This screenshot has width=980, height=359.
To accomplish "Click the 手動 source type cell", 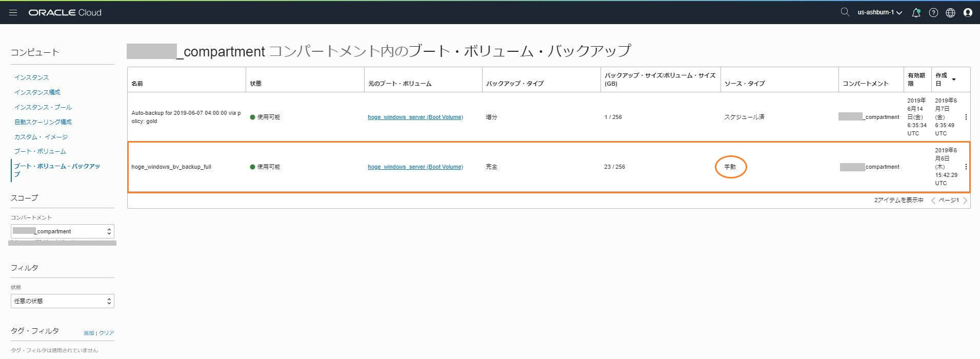I will click(730, 167).
